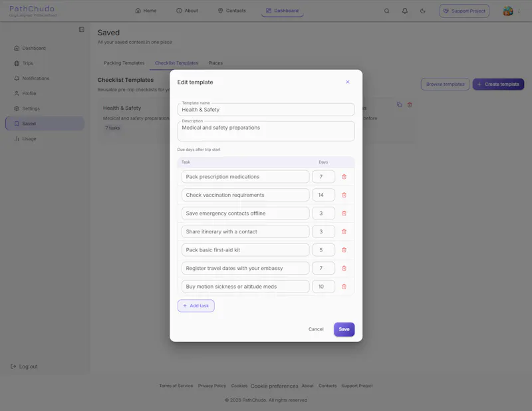Open the Terms of Service footer link
Viewport: 532px width, 411px height.
click(176, 386)
